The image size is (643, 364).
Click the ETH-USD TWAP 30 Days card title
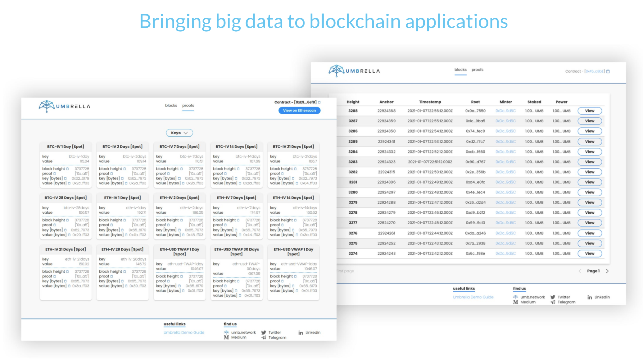pyautogui.click(x=236, y=252)
